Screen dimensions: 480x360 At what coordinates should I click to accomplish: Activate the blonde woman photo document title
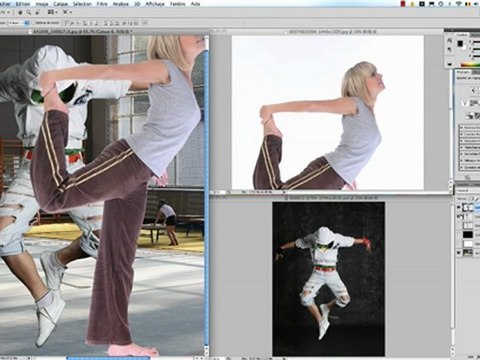coord(330,32)
